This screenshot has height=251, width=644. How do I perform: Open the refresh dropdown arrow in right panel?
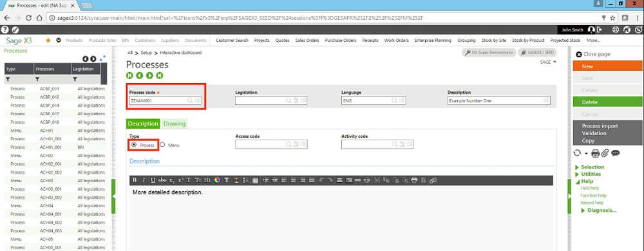click(586, 153)
